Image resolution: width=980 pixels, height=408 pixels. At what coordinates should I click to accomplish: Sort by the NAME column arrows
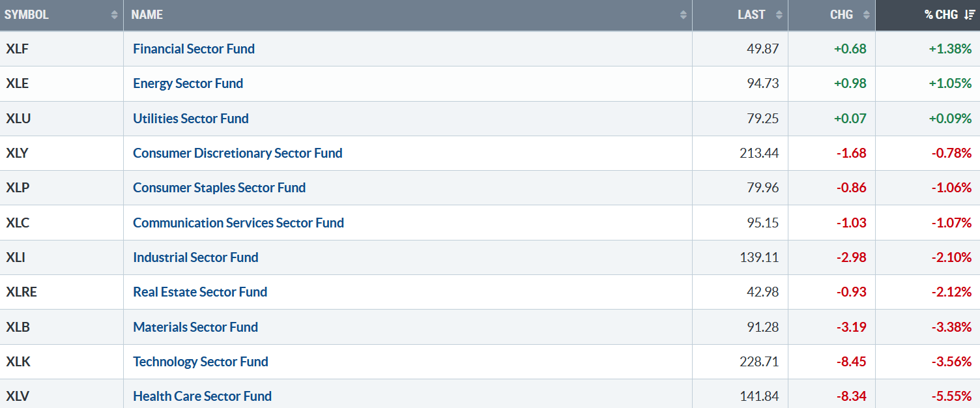(684, 15)
